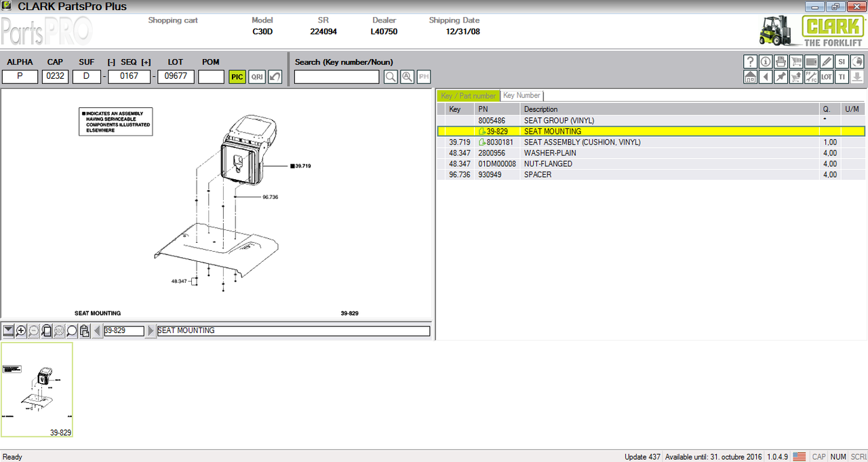Click the back arrow toolbar icon
The width and height of the screenshot is (868, 462).
tap(766, 77)
